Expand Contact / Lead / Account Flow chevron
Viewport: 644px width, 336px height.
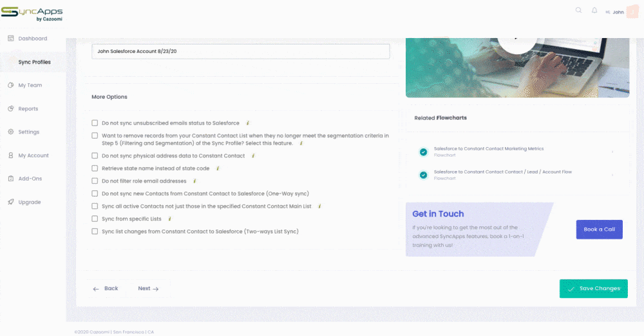[x=612, y=175]
